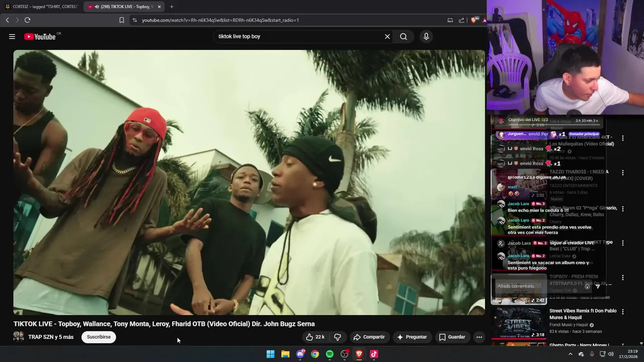Open options for Vibes Room 02 video

point(622,208)
